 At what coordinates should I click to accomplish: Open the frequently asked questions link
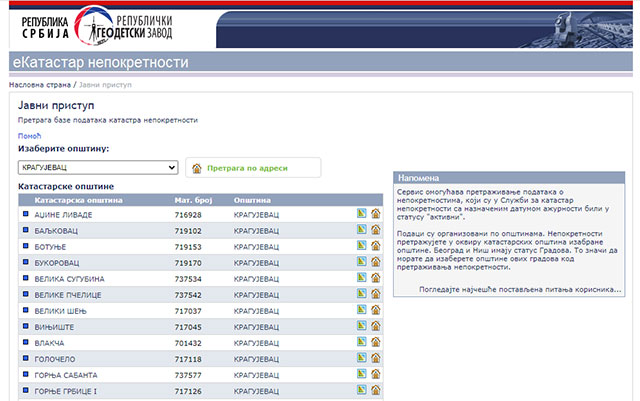[x=513, y=287]
